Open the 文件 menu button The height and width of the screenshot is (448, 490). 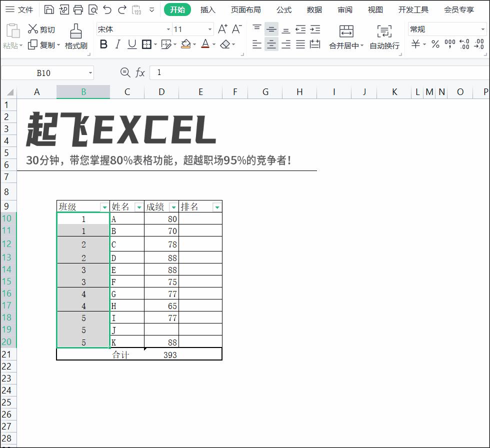pyautogui.click(x=19, y=9)
